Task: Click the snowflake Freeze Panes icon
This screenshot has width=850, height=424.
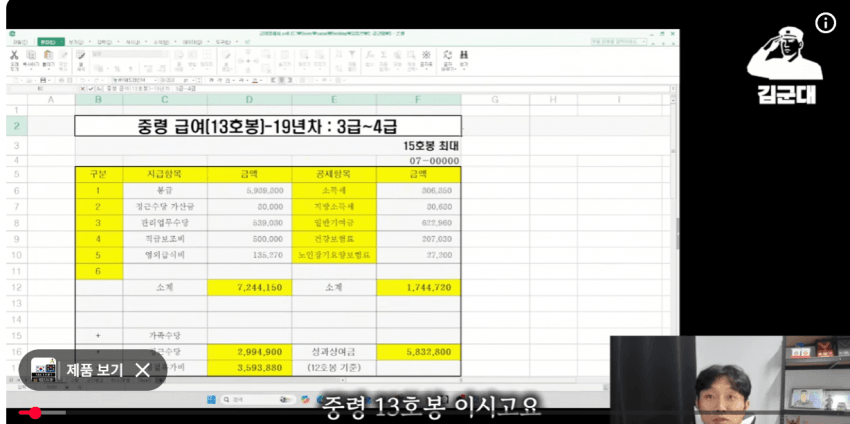Action: click(x=426, y=55)
